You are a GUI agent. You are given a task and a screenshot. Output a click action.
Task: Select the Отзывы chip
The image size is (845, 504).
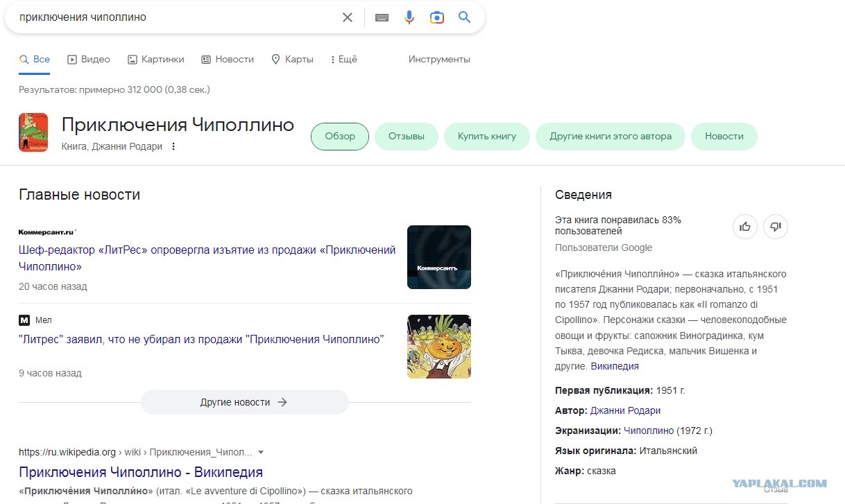point(407,136)
